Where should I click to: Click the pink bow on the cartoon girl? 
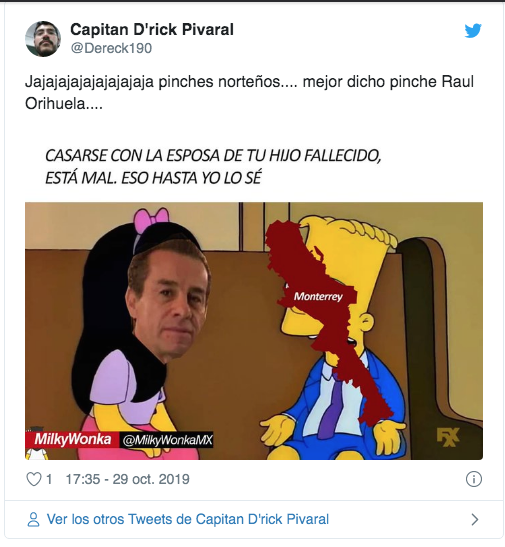[151, 219]
